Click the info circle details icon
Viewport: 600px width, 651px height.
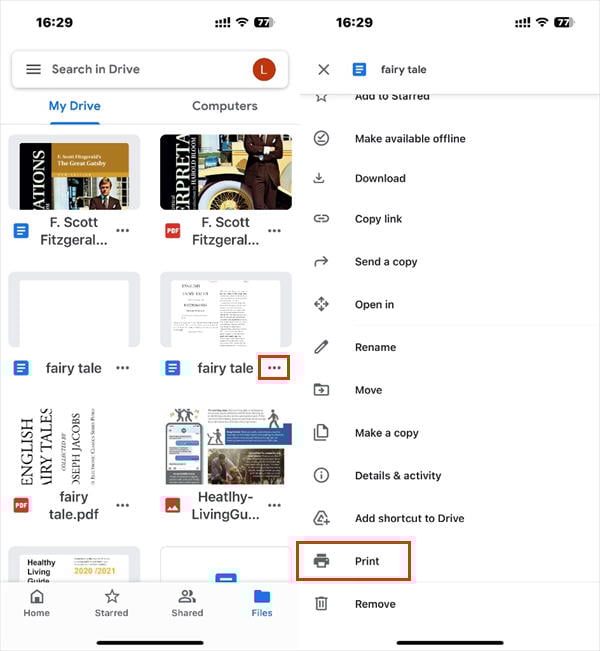click(321, 475)
